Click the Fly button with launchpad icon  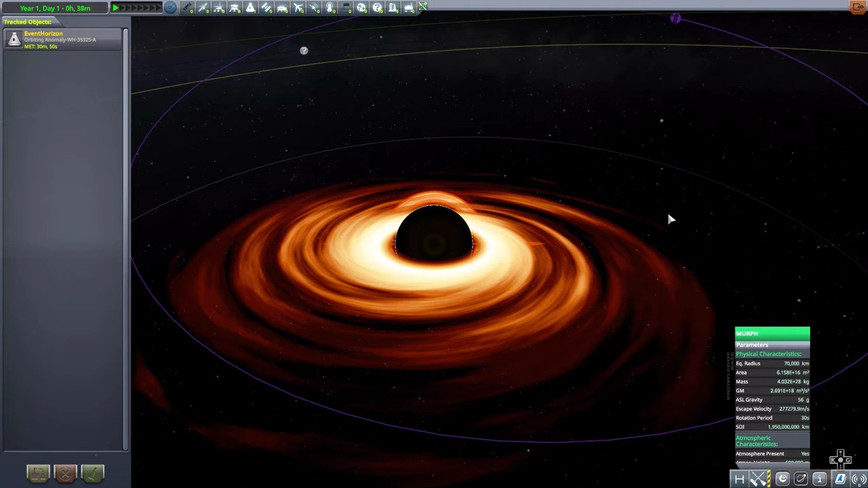pyautogui.click(x=38, y=473)
